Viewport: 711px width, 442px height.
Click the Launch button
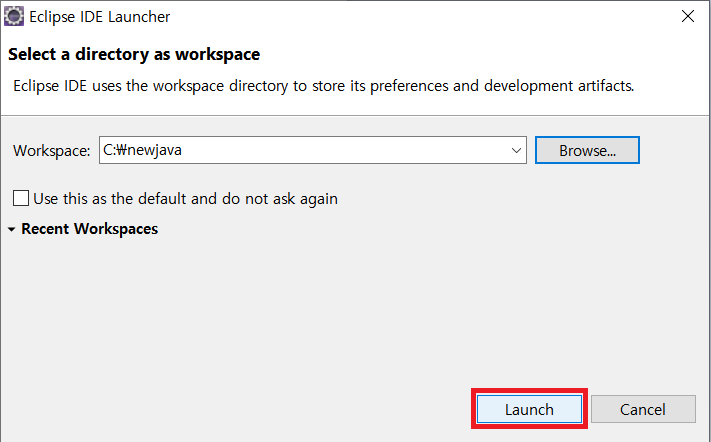529,409
